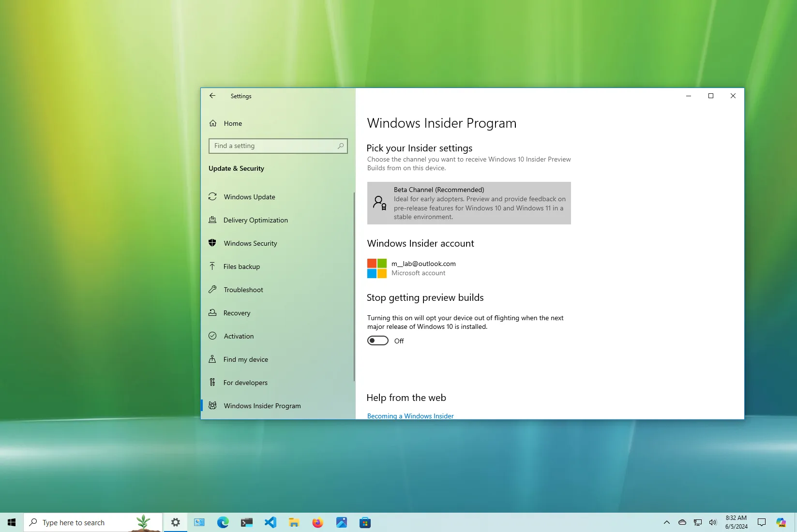Click inside the Find a setting box
Screen dimensions: 797x532
(x=271, y=146)
